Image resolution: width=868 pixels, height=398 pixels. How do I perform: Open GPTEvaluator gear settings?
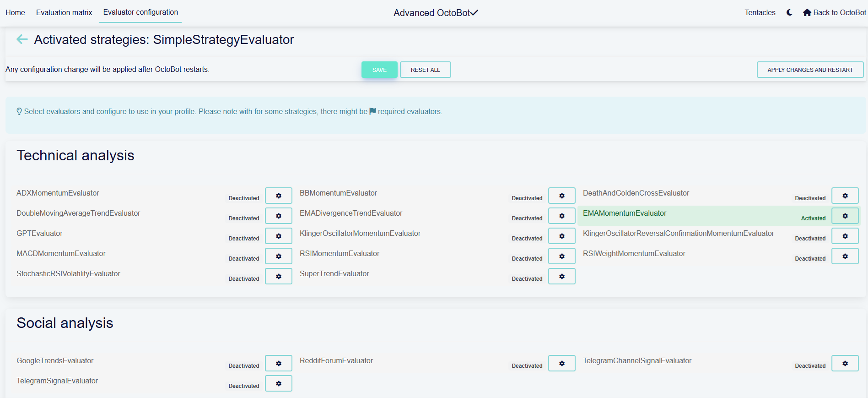click(x=279, y=236)
